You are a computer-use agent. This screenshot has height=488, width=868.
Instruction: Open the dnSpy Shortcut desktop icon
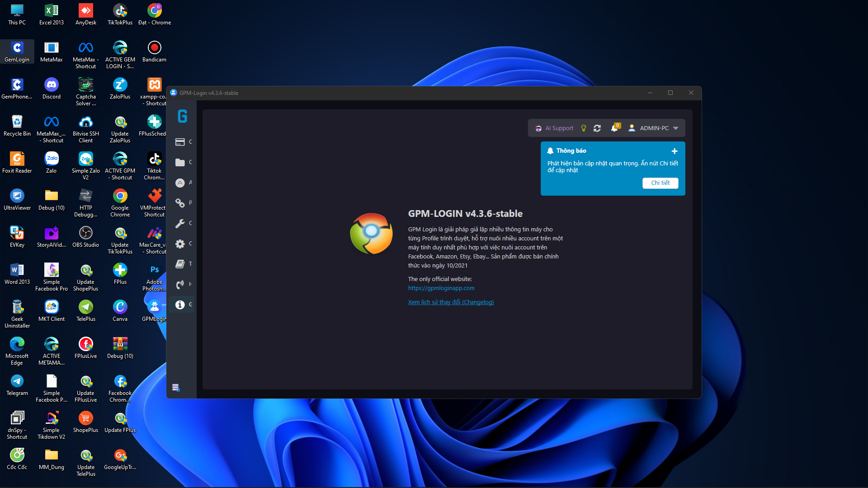[17, 425]
